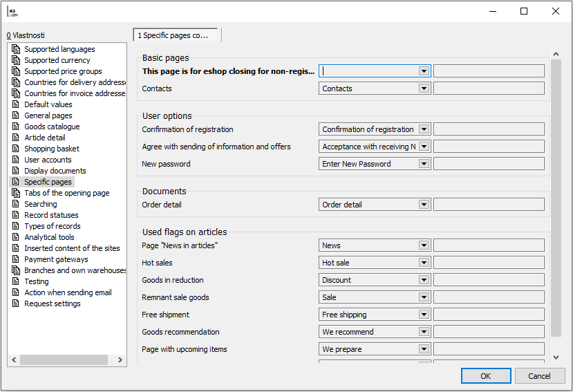Click the K2 application icon in title bar
This screenshot has width=573, height=392.
(12, 12)
